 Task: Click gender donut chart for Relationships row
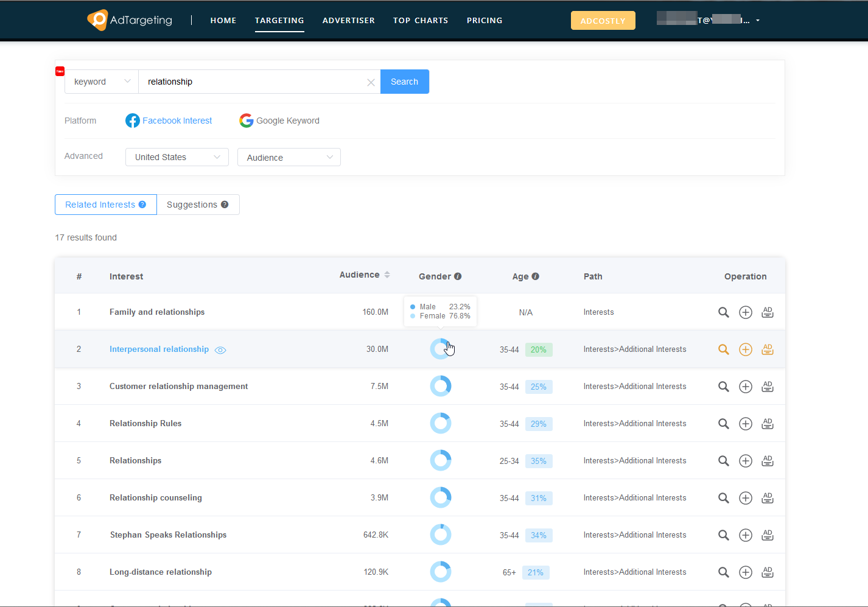441,461
